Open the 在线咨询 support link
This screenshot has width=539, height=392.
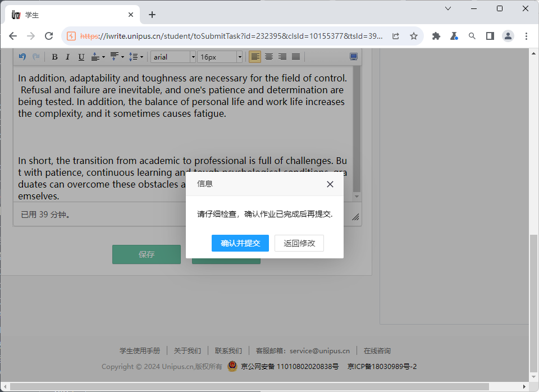377,350
